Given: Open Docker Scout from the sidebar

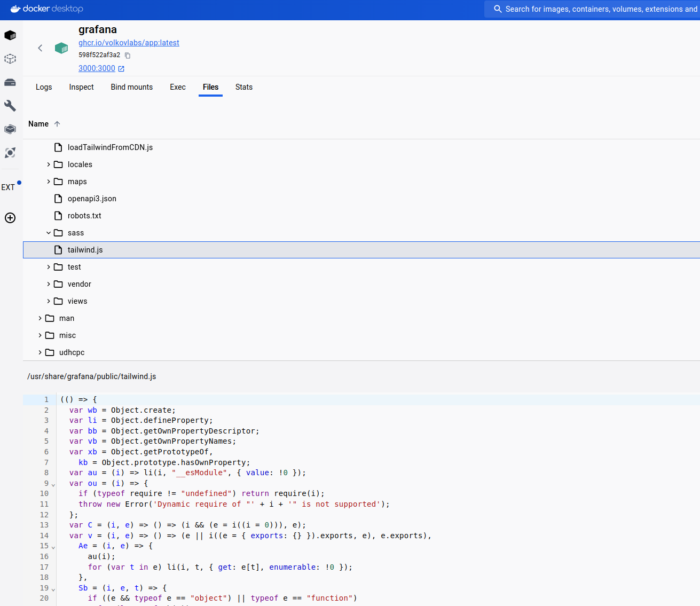Looking at the screenshot, I should 10,153.
